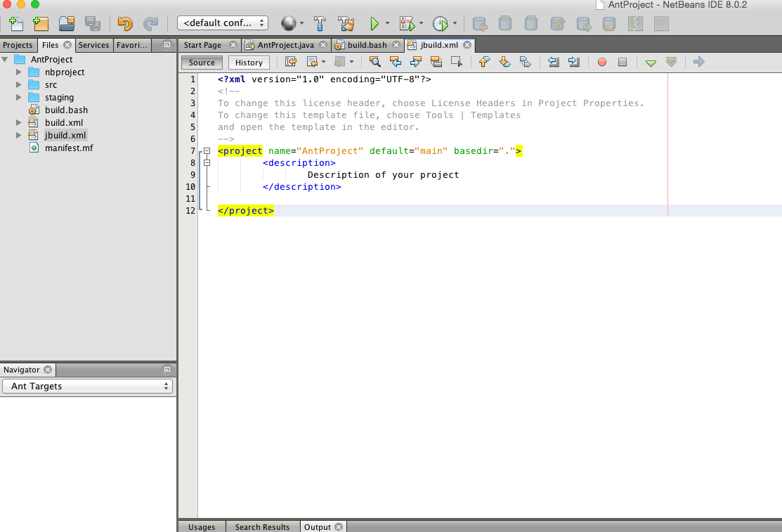Start macro recording with red circle

pyautogui.click(x=602, y=63)
